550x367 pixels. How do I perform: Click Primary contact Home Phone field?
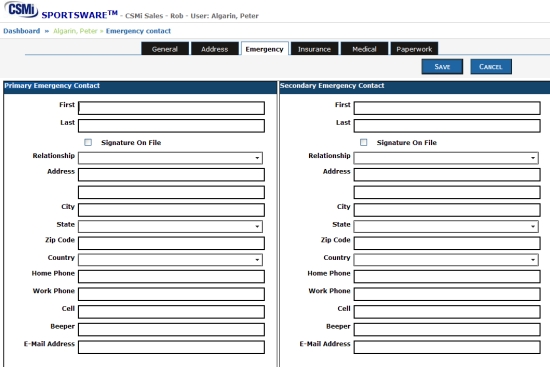(171, 276)
